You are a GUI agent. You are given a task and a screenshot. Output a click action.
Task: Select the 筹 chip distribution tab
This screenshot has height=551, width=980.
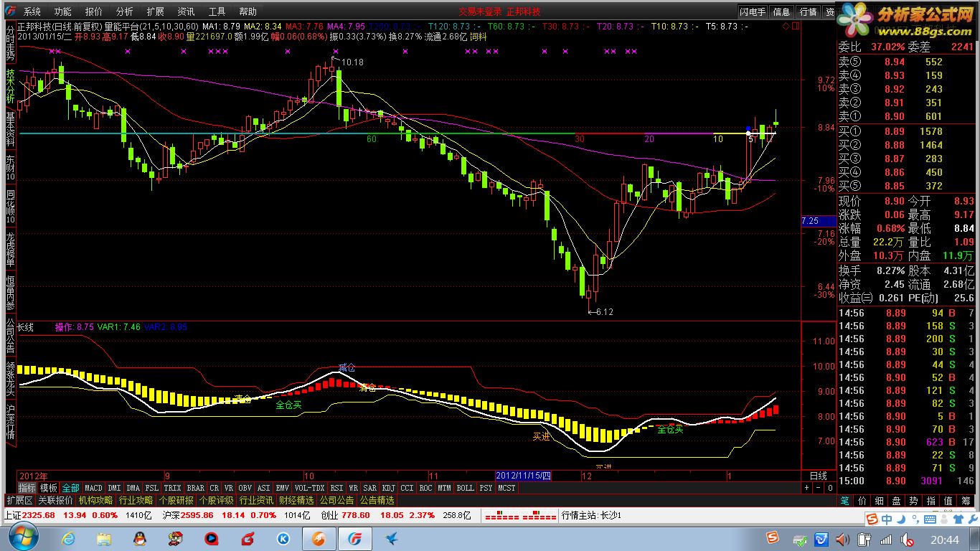[x=966, y=500]
